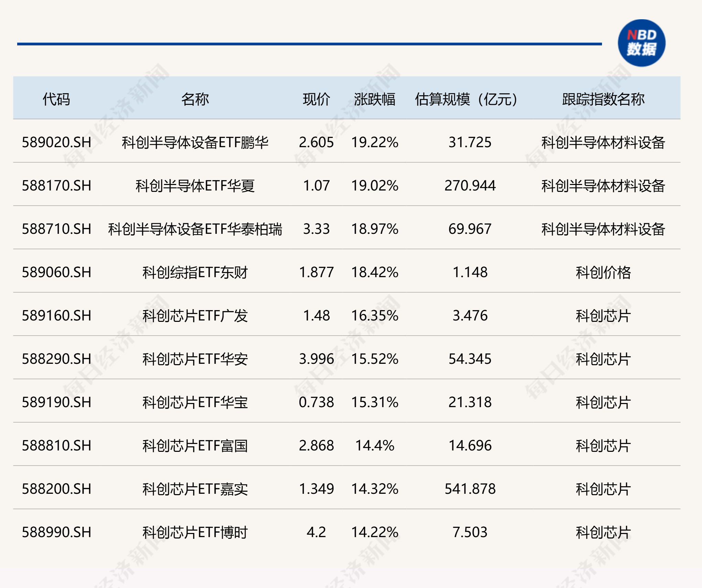Select fund name 科创半导体设备ETF华泰柏瑞
This screenshot has height=588, width=702.
(195, 229)
